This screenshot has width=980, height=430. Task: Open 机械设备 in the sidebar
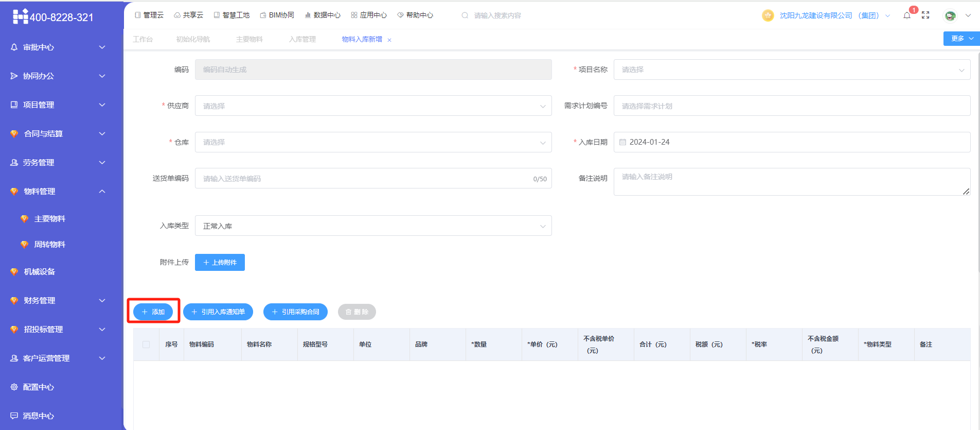(x=40, y=271)
